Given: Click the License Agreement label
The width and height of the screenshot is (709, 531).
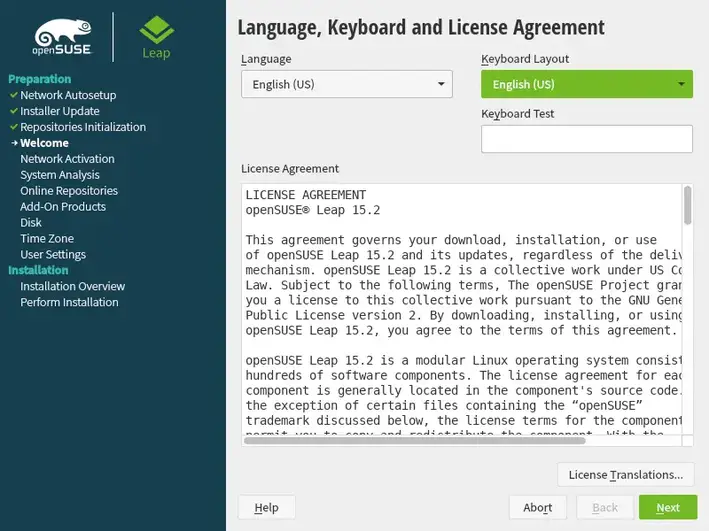Looking at the screenshot, I should pyautogui.click(x=290, y=169).
